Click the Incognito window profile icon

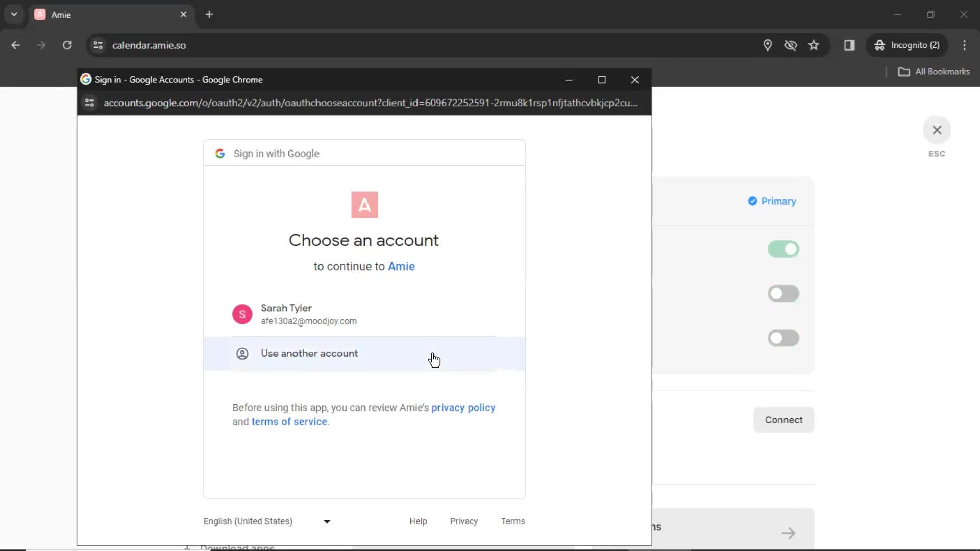(x=879, y=45)
